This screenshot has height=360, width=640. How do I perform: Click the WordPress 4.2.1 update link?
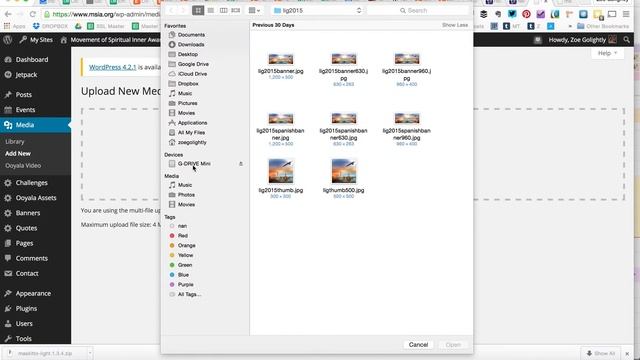pos(112,67)
